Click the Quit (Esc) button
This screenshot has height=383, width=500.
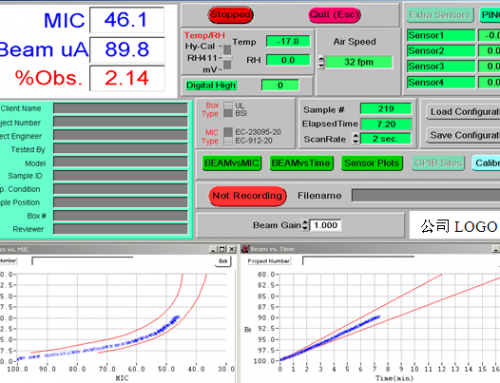pos(334,15)
